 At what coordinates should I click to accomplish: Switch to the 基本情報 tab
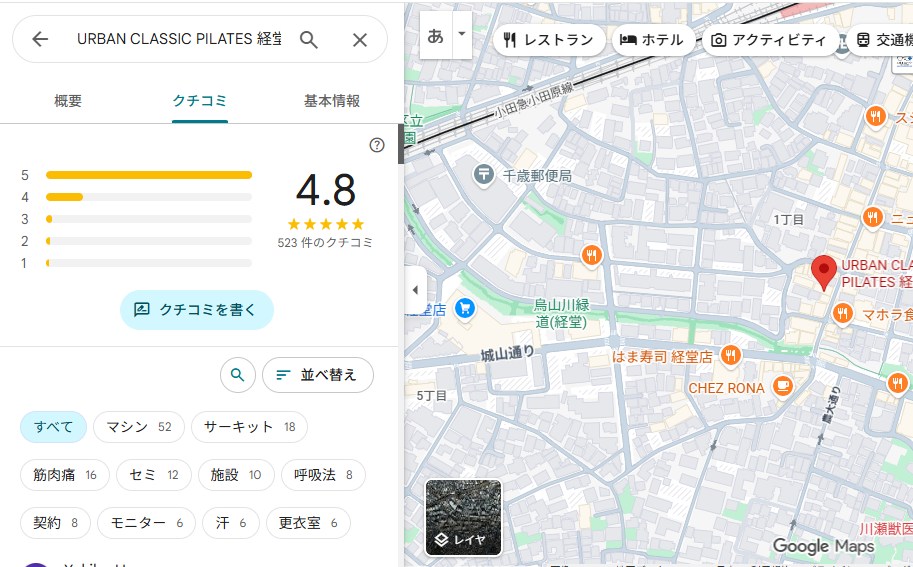tap(331, 101)
